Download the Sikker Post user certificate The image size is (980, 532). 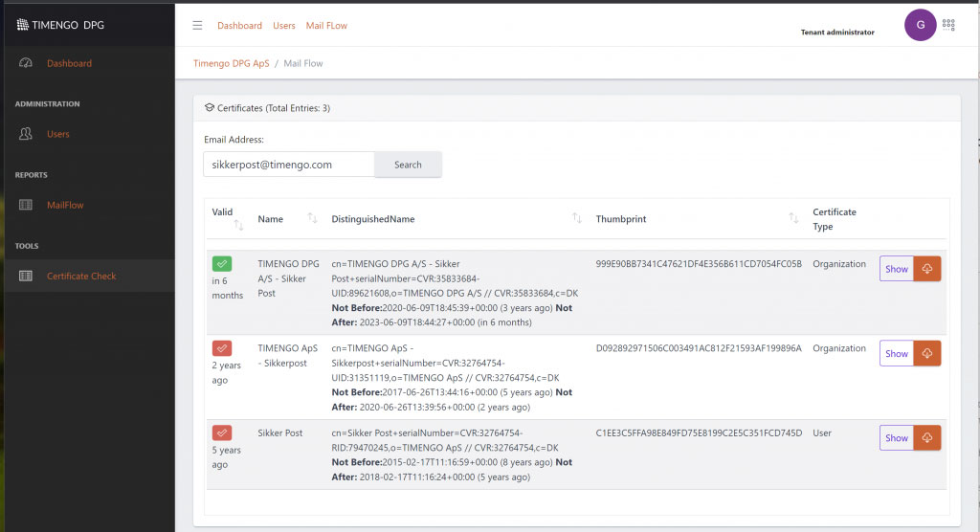(x=927, y=437)
